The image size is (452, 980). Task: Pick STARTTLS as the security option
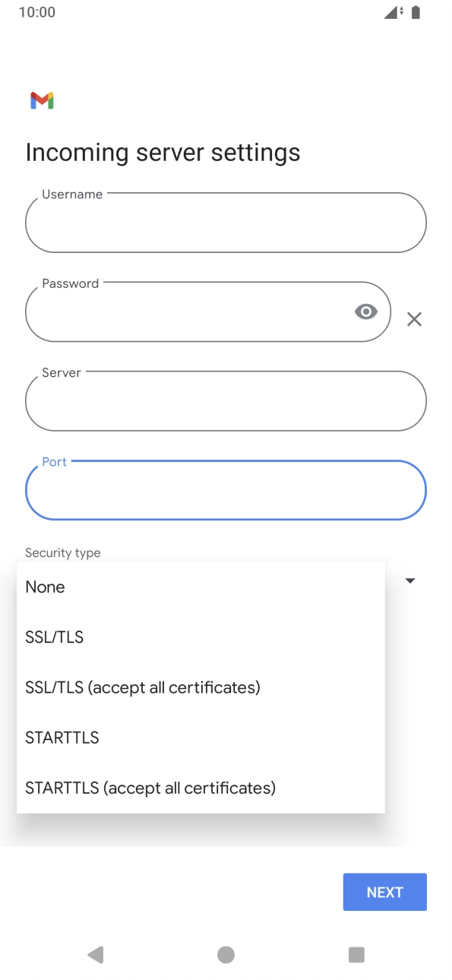(62, 738)
